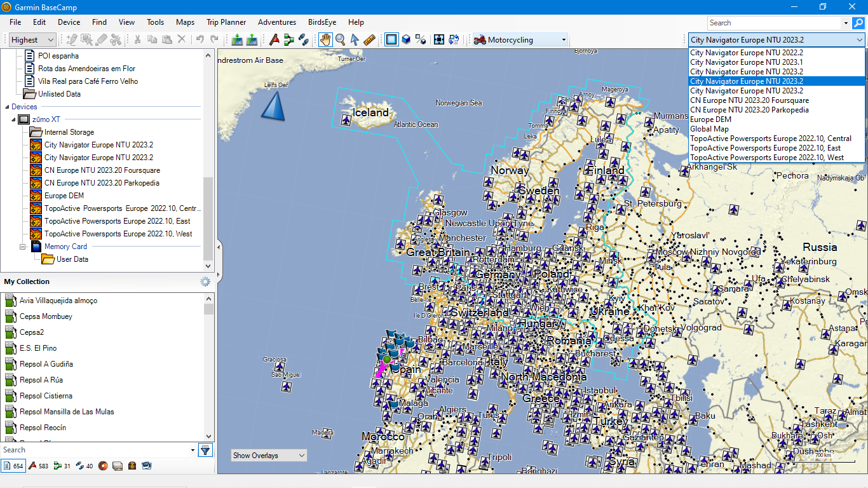
Task: Activate the Measure ruler tool
Action: (x=369, y=39)
